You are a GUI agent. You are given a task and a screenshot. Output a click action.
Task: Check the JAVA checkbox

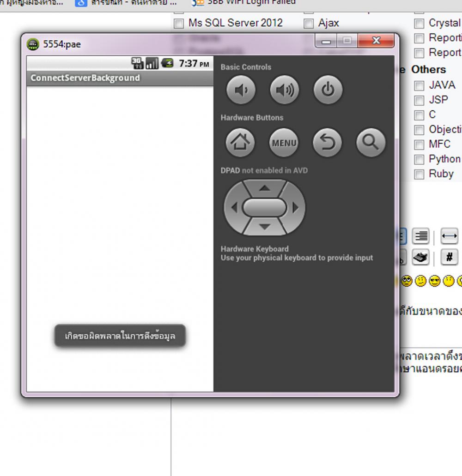pyautogui.click(x=419, y=85)
